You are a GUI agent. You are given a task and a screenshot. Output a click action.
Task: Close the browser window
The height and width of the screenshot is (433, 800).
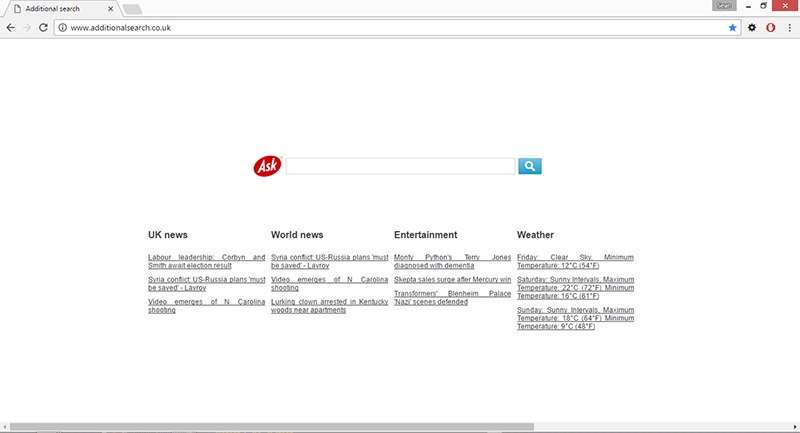coord(785,6)
